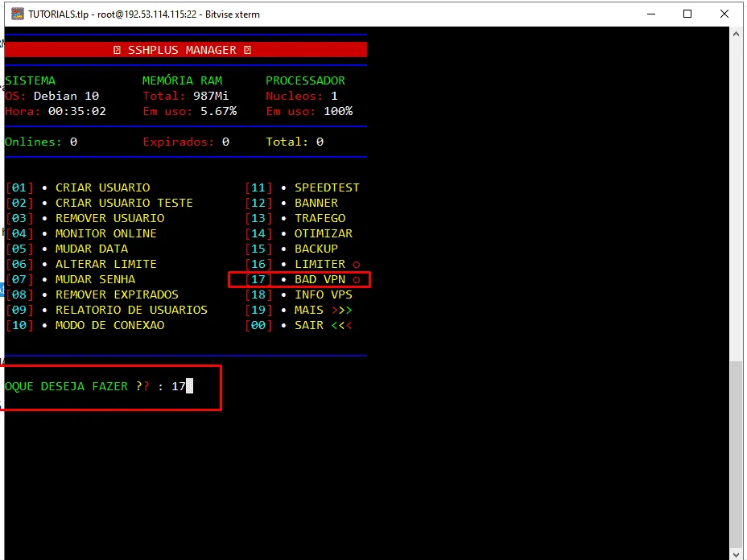Click menu entry 10 MODO DE CONEXAO
747x560 pixels.
point(85,325)
